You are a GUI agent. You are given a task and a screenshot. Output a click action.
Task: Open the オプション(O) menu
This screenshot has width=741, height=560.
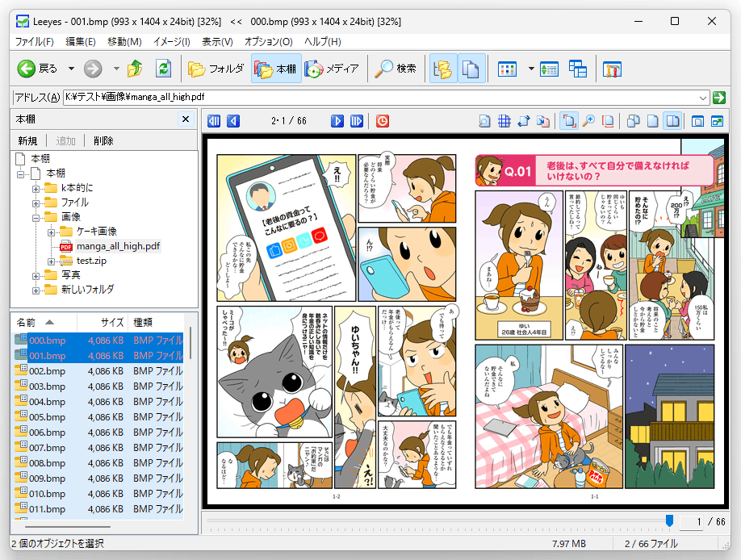click(x=269, y=42)
